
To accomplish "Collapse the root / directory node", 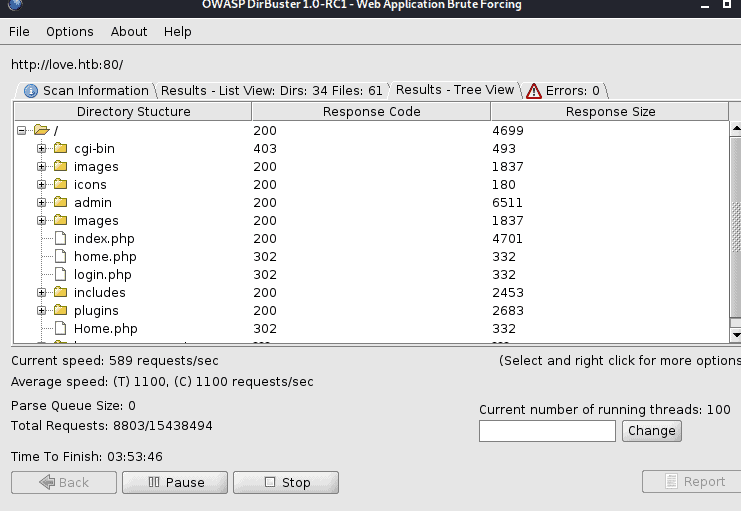I will click(21, 130).
